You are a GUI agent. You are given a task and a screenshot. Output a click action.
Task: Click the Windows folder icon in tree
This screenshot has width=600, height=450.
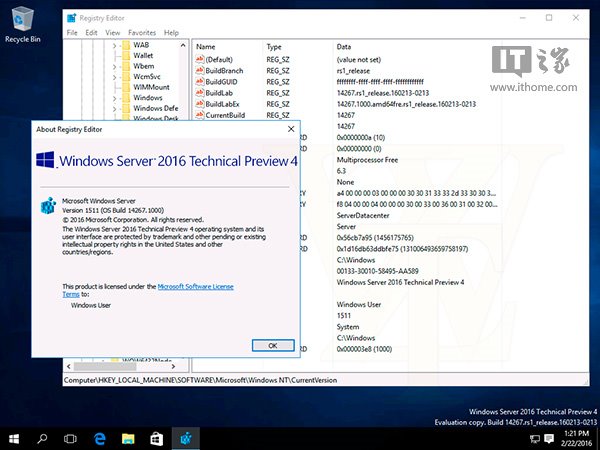126,98
